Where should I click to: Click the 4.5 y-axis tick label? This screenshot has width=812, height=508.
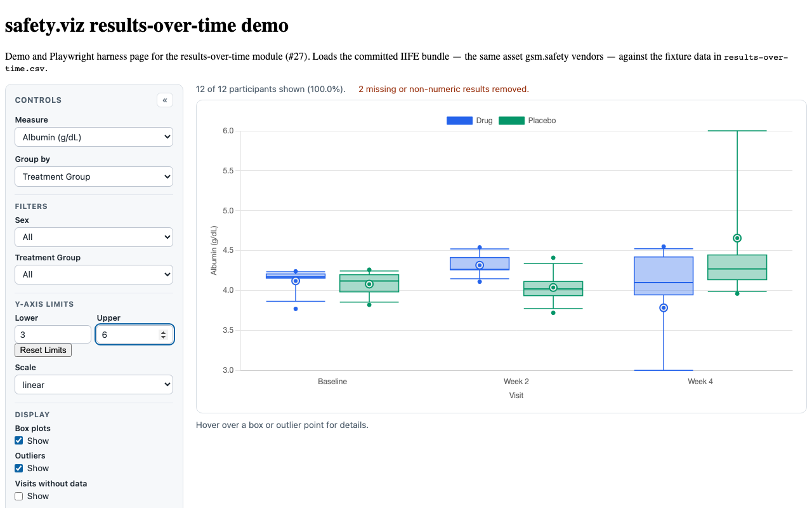228,250
